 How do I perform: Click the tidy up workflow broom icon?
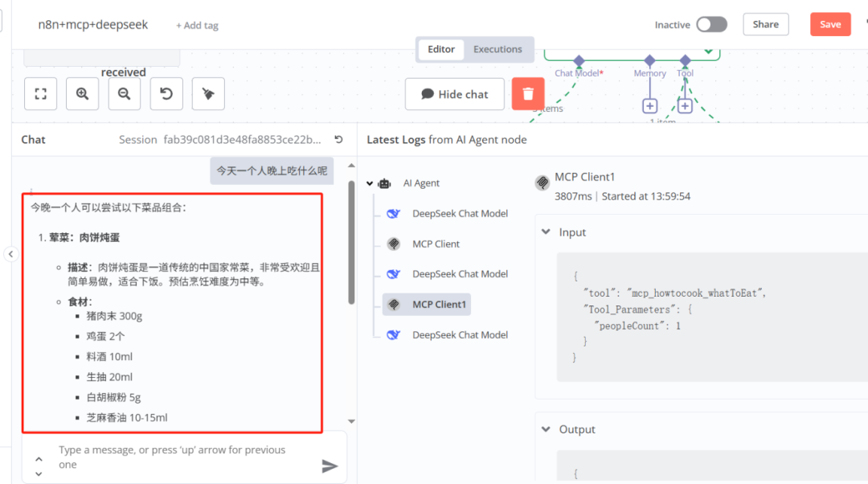coord(208,93)
